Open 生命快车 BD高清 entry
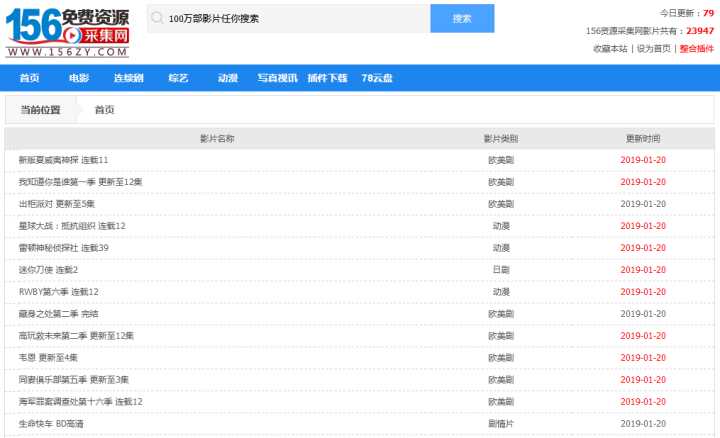 (50, 423)
